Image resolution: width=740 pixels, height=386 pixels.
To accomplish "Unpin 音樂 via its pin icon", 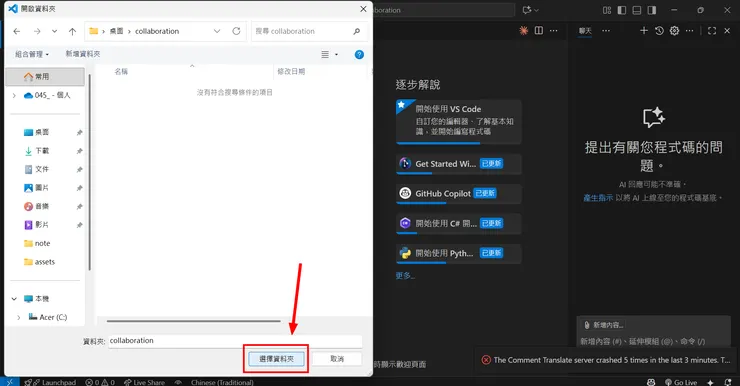I will pyautogui.click(x=79, y=207).
